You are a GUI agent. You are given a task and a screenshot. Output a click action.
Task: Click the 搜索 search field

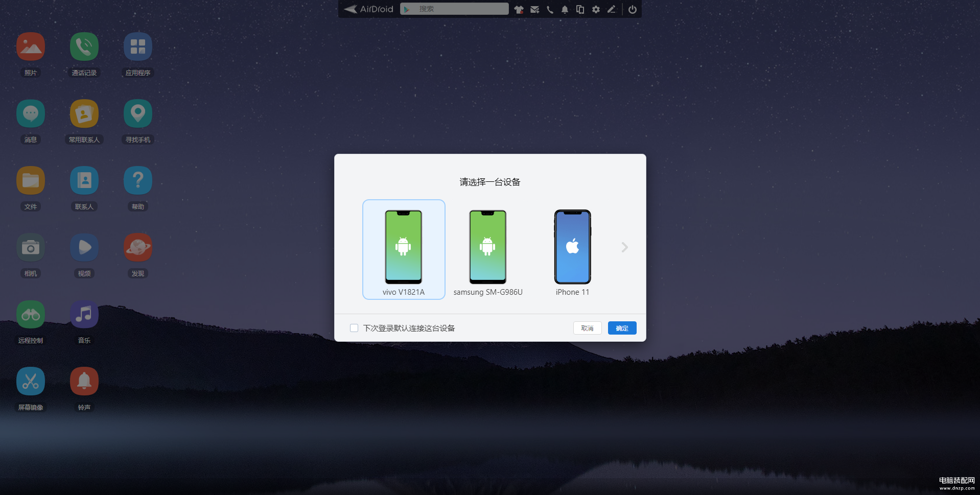pos(454,9)
